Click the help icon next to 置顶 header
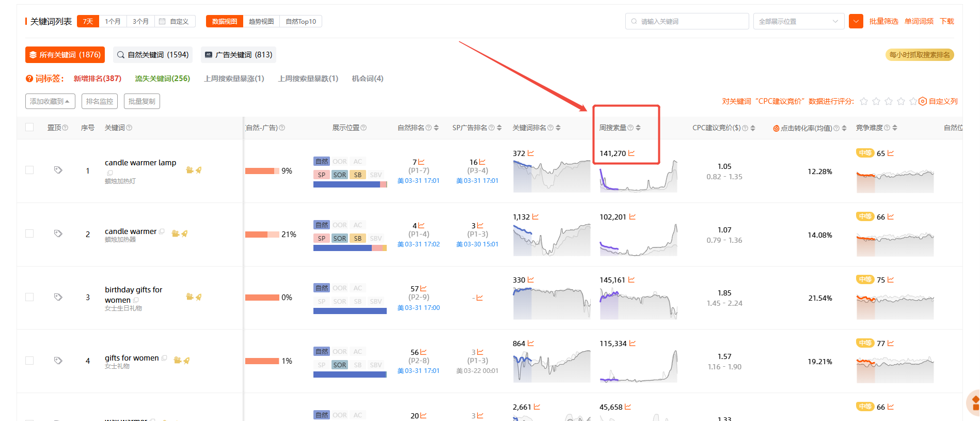Screen dimensions: 980x421 coord(65,128)
